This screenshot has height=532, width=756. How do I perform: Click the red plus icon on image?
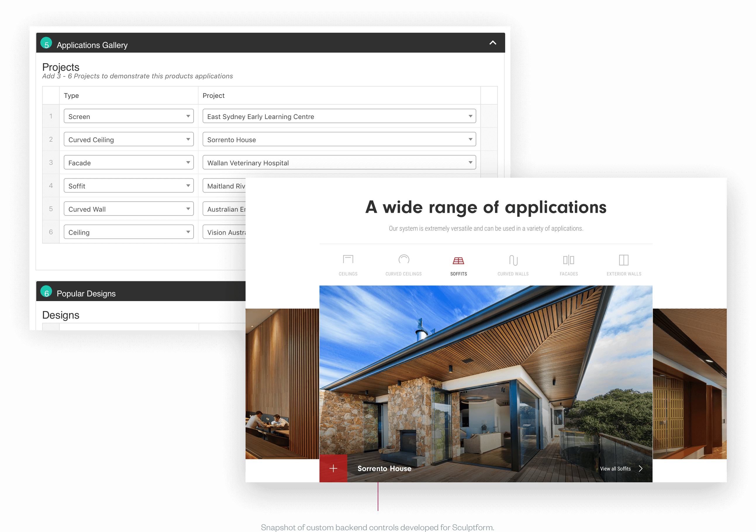[x=333, y=468]
